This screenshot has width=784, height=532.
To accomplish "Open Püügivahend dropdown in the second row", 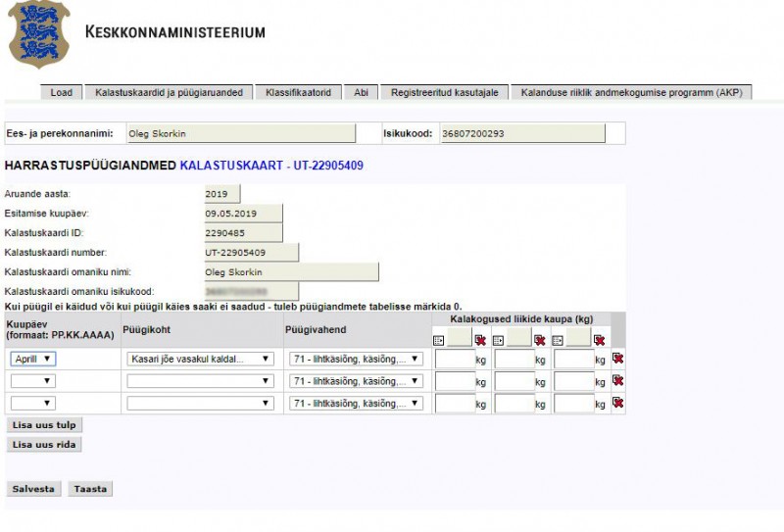I will (356, 381).
